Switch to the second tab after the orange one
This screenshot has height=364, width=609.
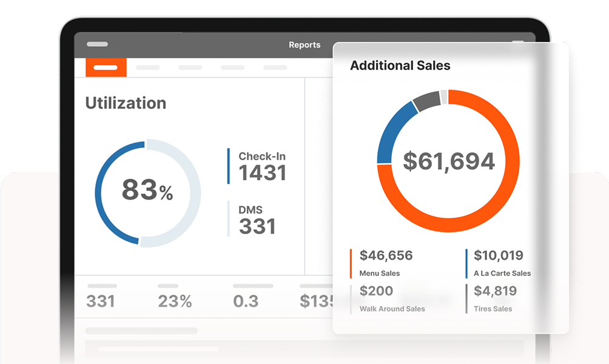coord(190,67)
